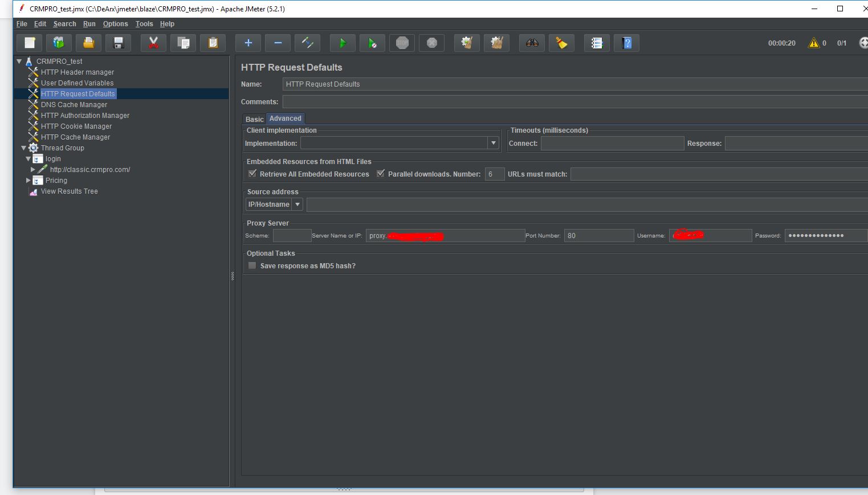Click the Shutdown threads icon

pos(432,43)
